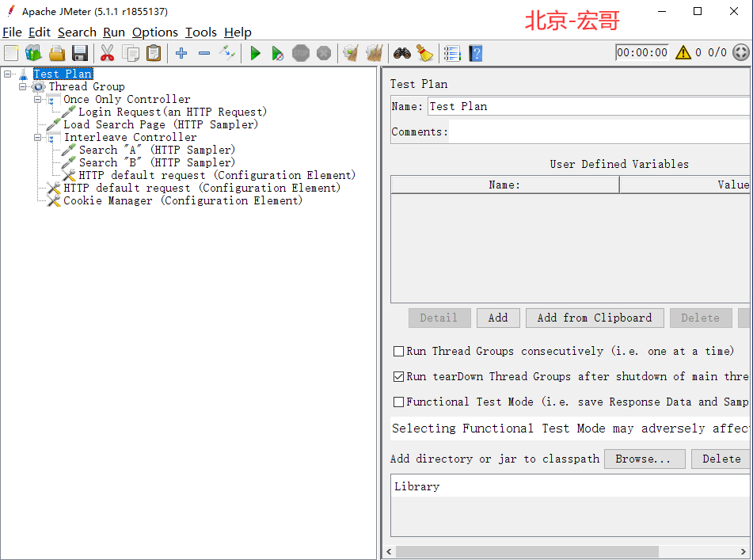
Task: Click the Delete variable button
Action: coord(701,318)
